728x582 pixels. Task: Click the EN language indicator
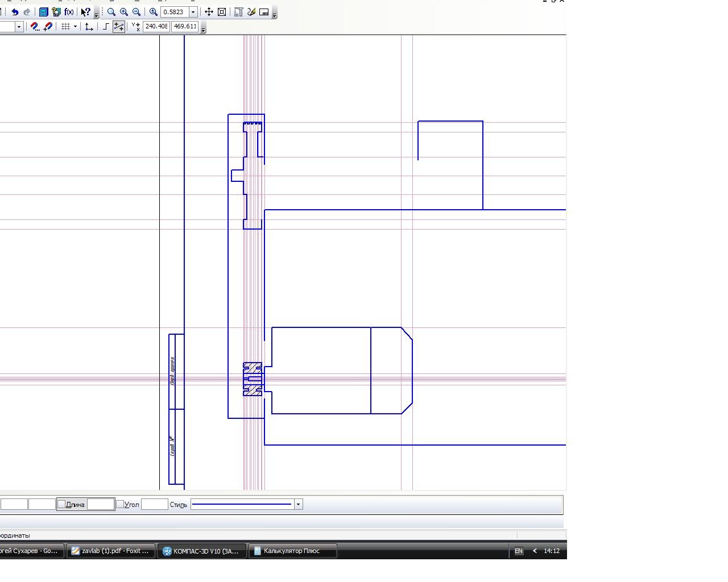pos(518,551)
